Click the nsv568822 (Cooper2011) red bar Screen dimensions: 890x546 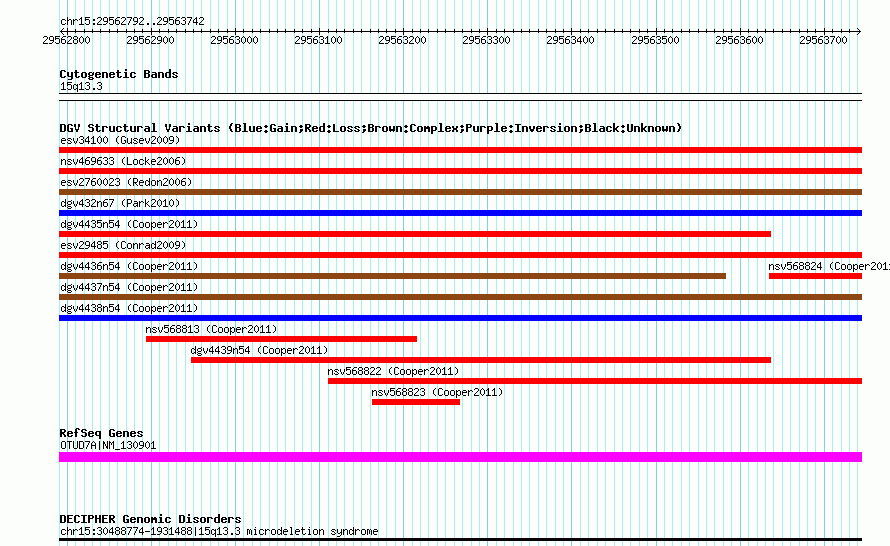click(x=595, y=381)
